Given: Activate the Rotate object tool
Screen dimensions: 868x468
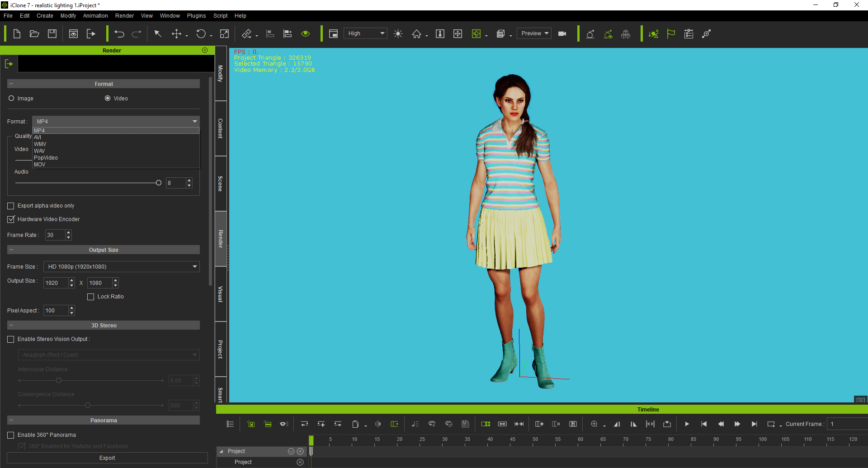Looking at the screenshot, I should click(201, 34).
